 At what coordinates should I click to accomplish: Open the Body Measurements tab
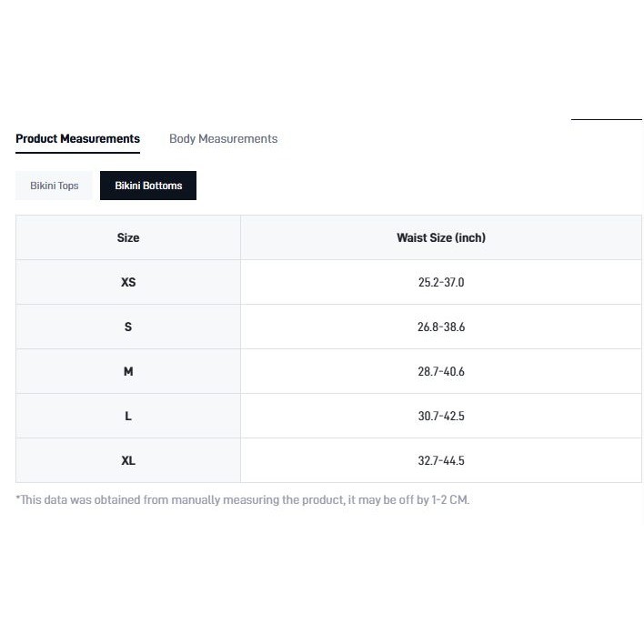[x=224, y=139]
